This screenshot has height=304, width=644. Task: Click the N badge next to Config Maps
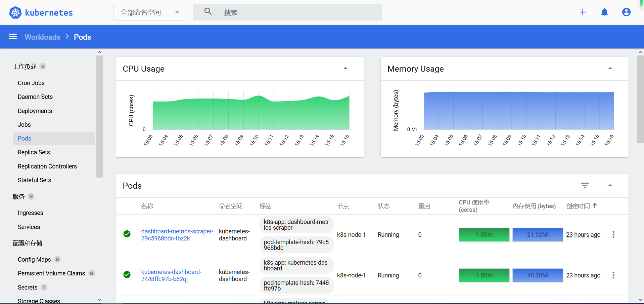pyautogui.click(x=57, y=260)
